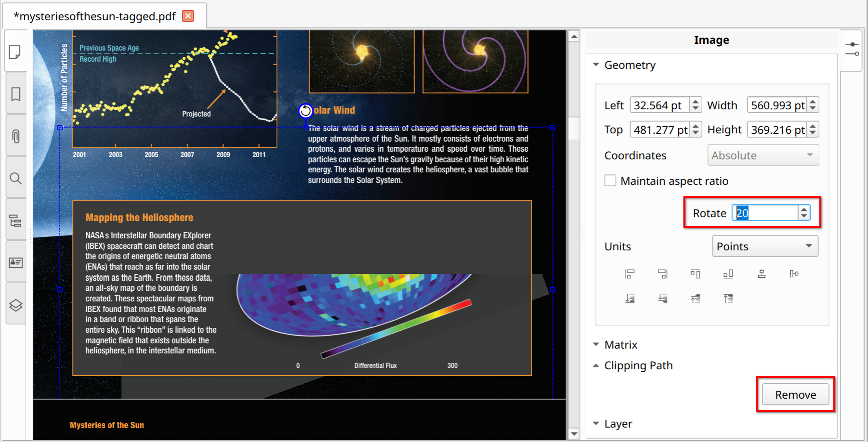
Task: Toggle the properties sliders panel icon
Action: pos(852,49)
